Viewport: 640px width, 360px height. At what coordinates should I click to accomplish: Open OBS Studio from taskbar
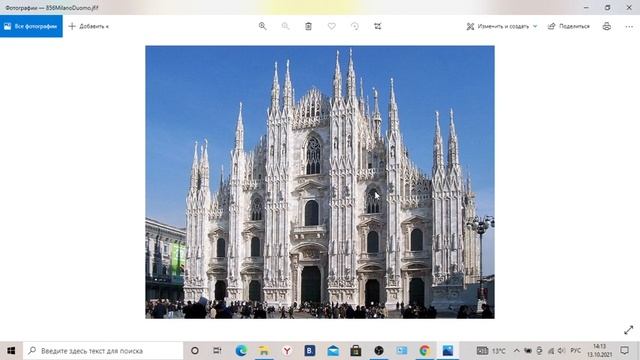[379, 351]
